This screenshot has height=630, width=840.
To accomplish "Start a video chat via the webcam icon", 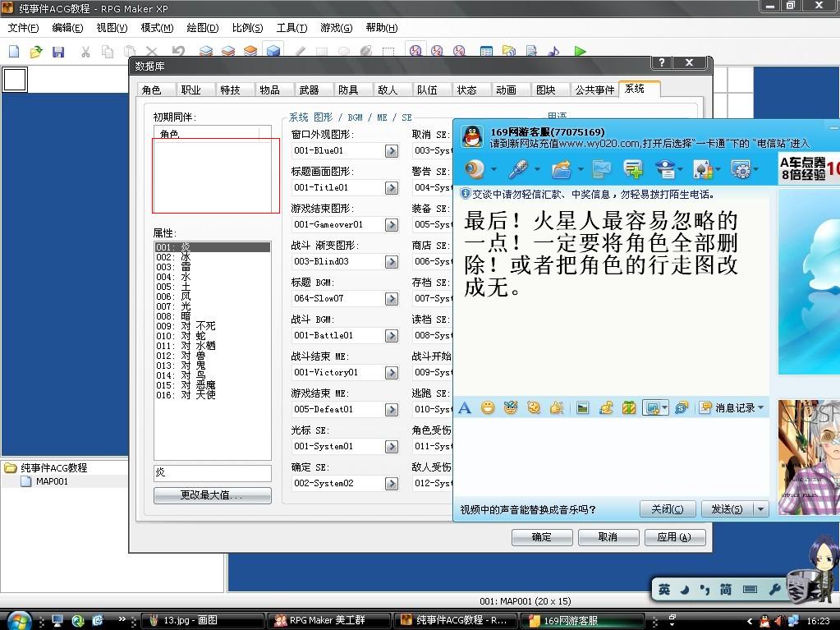I will (474, 169).
